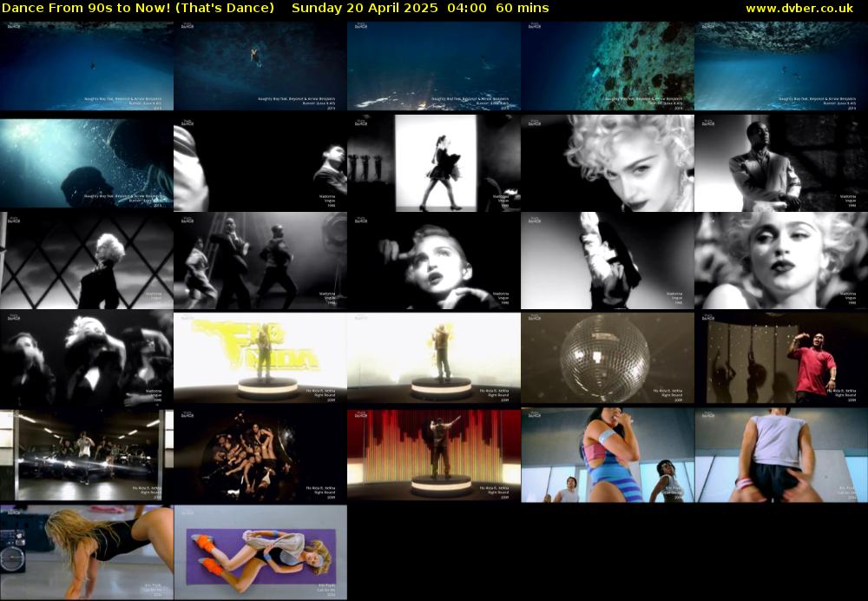868x601 pixels.
Task: Open thumbnail of man in red shirt
Action: (781, 358)
